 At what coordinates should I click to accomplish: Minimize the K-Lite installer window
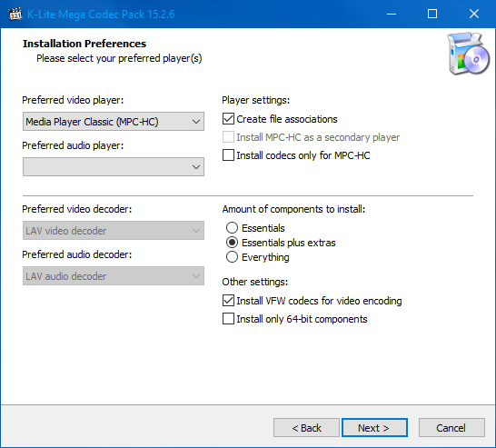392,14
